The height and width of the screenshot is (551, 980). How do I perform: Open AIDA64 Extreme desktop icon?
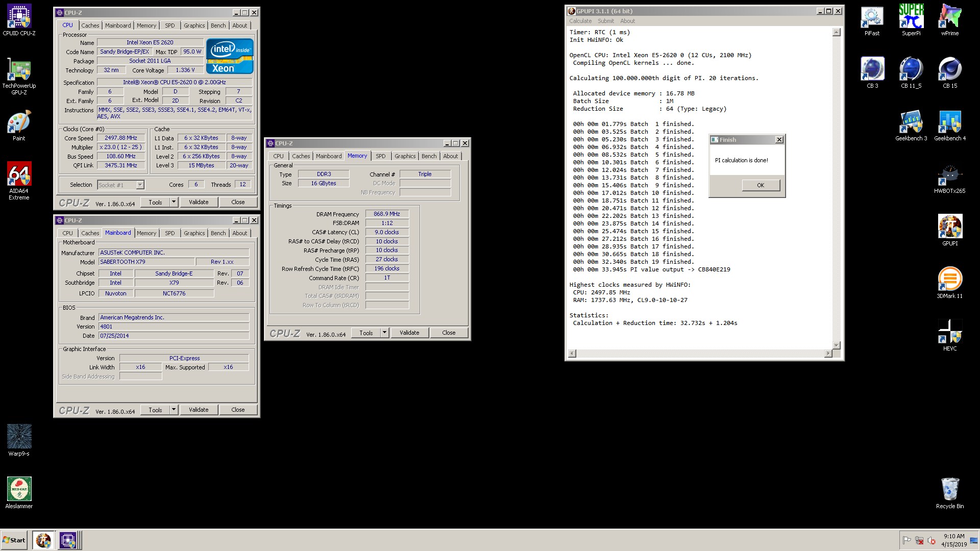click(x=19, y=181)
